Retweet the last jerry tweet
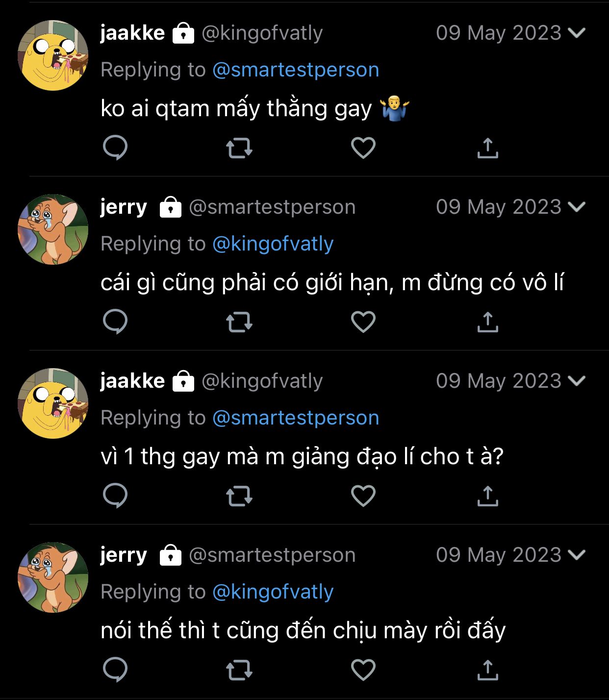This screenshot has width=609, height=700. pos(239,670)
